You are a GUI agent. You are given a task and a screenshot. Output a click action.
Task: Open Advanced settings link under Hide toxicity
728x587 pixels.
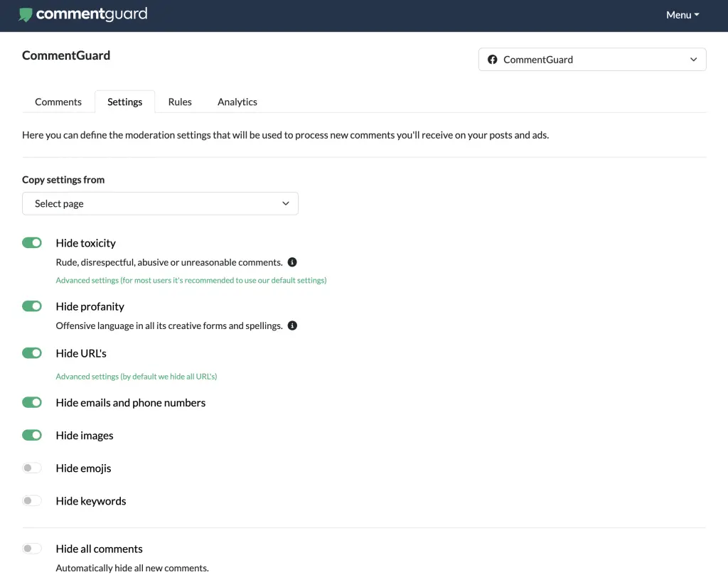coord(191,280)
